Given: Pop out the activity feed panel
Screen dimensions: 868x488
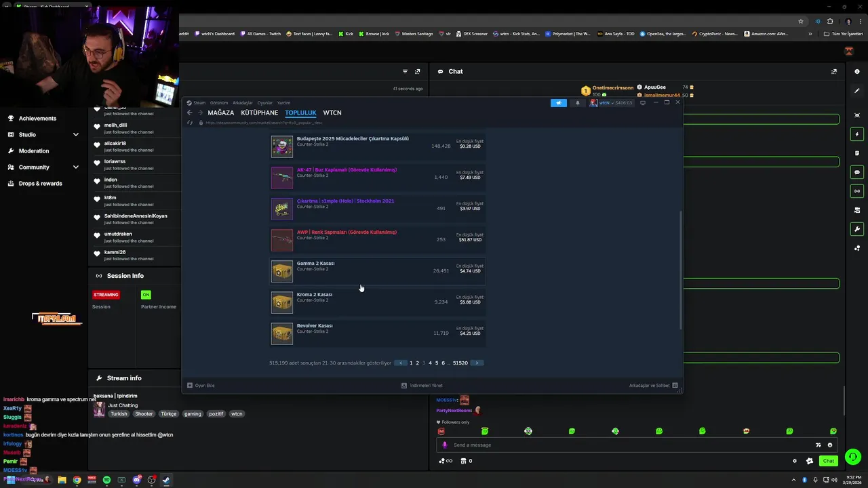Looking at the screenshot, I should pyautogui.click(x=417, y=71).
